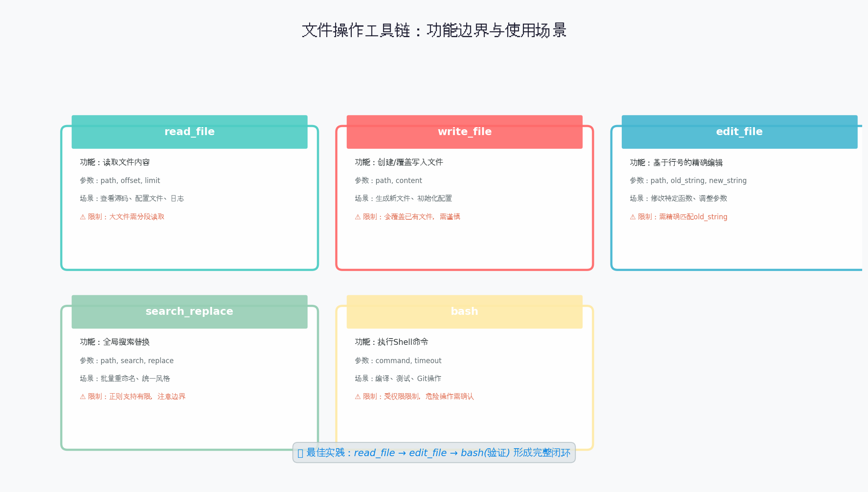Click text 场景：生成新文件、初始化配置
The width and height of the screenshot is (868, 492).
point(403,198)
